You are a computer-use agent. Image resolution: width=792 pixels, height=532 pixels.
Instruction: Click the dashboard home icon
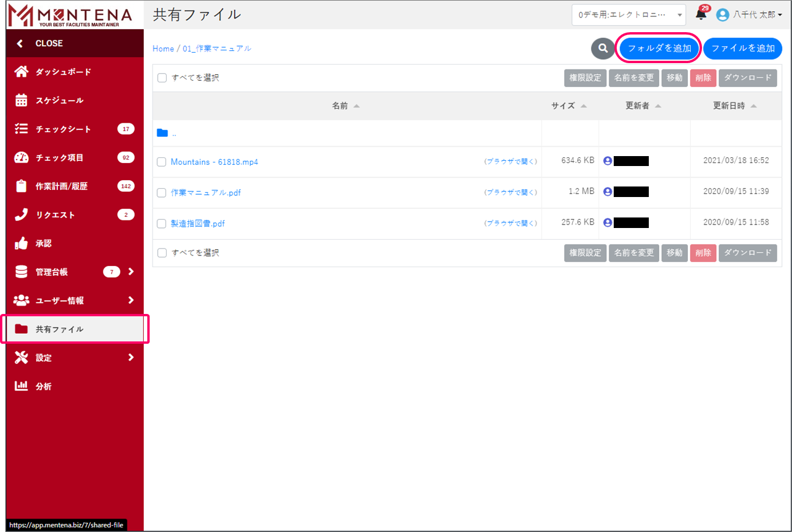[21, 72]
